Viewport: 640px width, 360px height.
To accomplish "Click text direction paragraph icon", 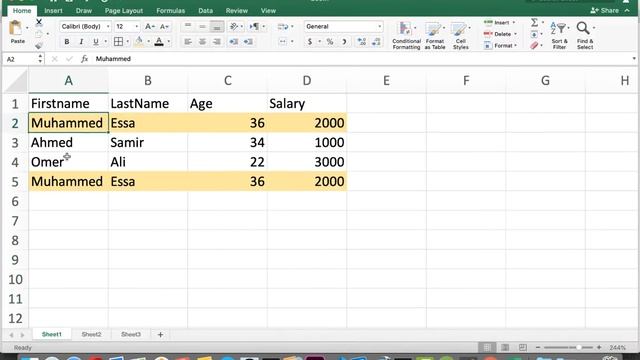I will coord(254,27).
